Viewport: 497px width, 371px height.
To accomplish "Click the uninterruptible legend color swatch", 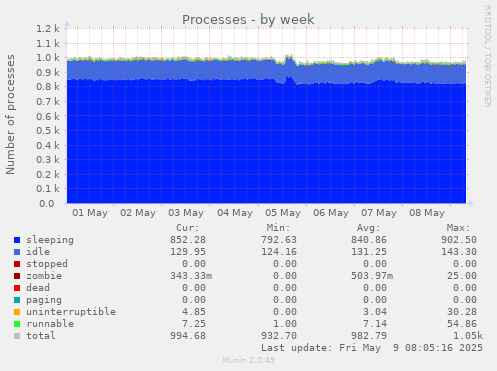I will point(17,312).
